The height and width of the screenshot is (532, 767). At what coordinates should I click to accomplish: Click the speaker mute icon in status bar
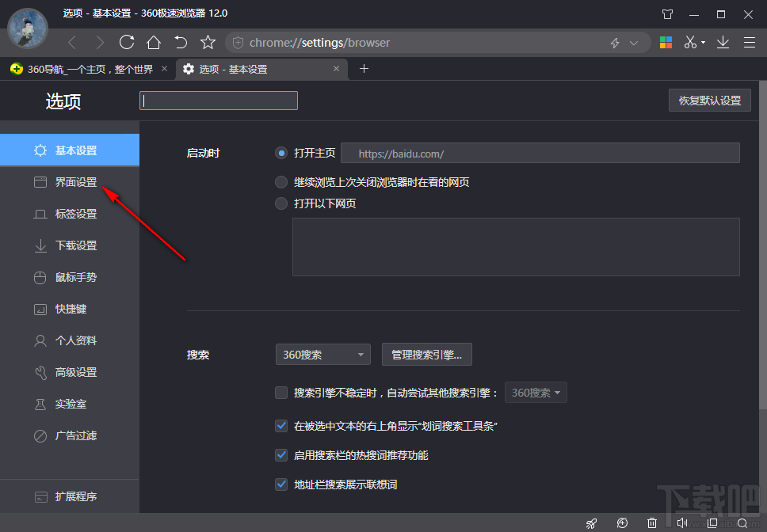coord(682,523)
